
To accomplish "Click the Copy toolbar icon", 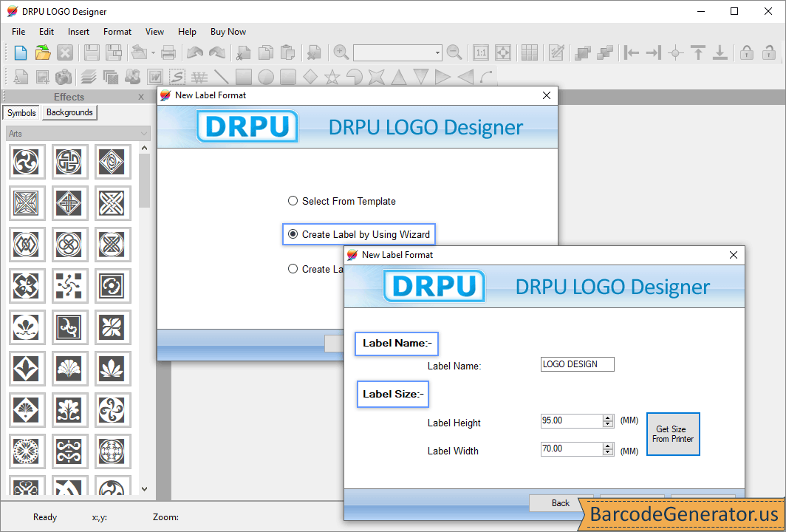I will 266,52.
